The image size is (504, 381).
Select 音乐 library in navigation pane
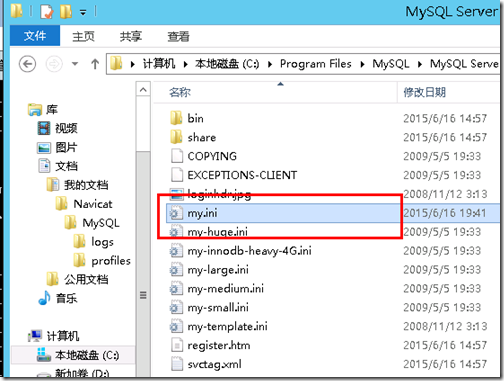(x=66, y=298)
